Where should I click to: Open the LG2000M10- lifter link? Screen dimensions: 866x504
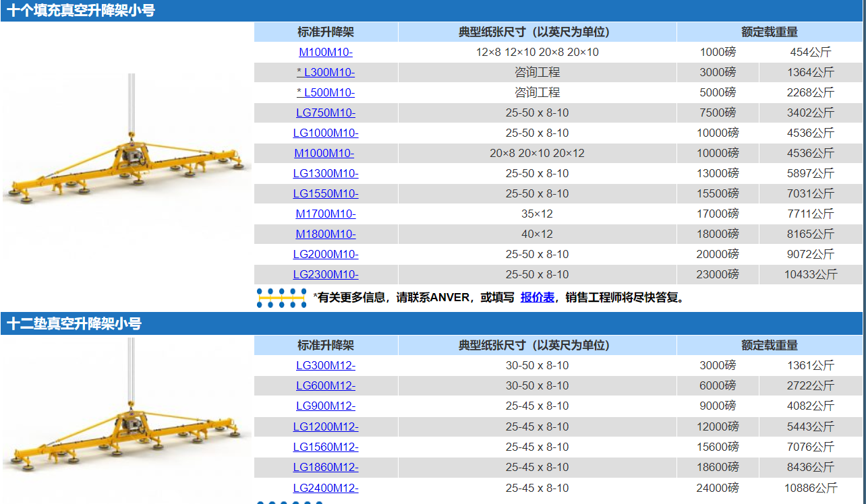[x=326, y=254]
